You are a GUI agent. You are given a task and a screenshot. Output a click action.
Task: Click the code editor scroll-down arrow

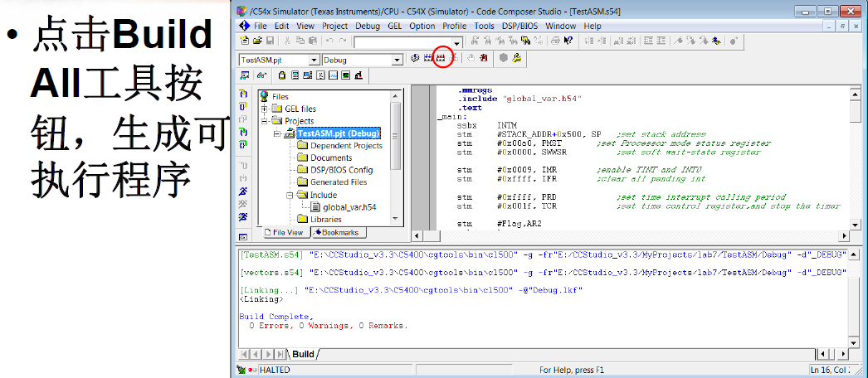(856, 225)
